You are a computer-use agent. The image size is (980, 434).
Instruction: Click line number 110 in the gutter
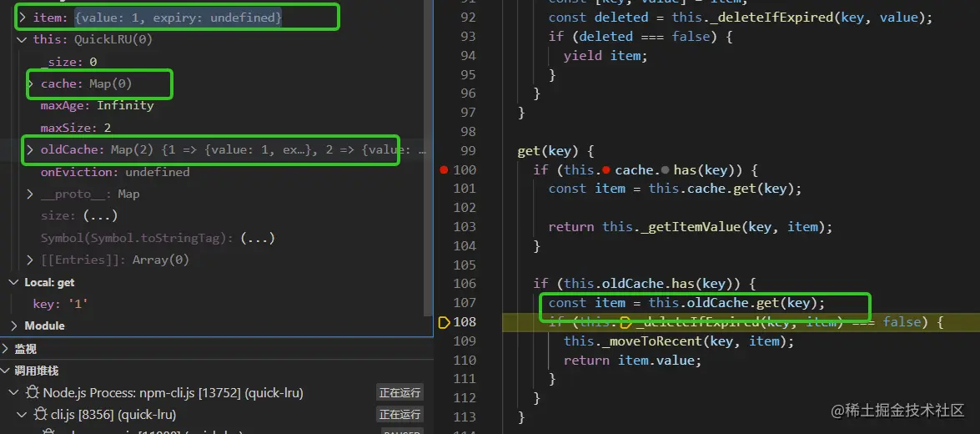[464, 361]
